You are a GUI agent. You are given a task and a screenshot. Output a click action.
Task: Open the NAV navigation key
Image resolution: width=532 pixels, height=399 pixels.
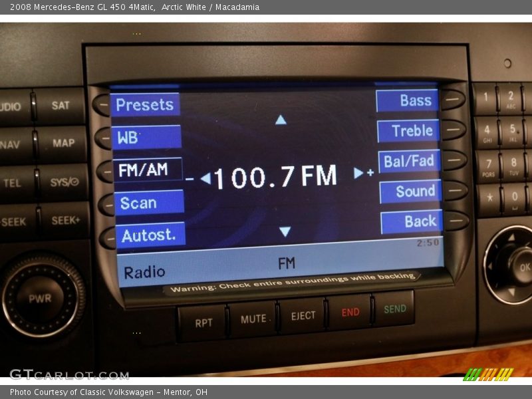[x=16, y=145]
